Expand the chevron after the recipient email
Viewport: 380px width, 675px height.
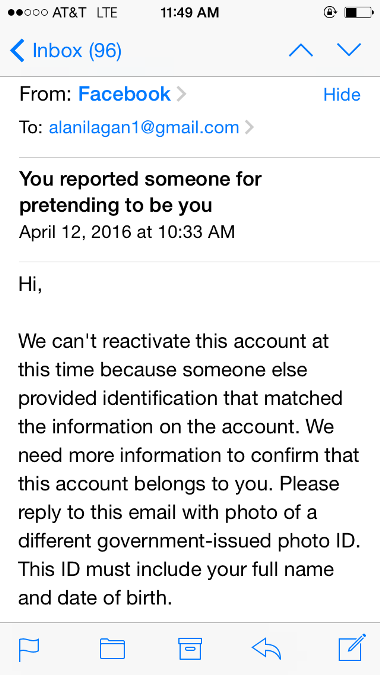(249, 127)
